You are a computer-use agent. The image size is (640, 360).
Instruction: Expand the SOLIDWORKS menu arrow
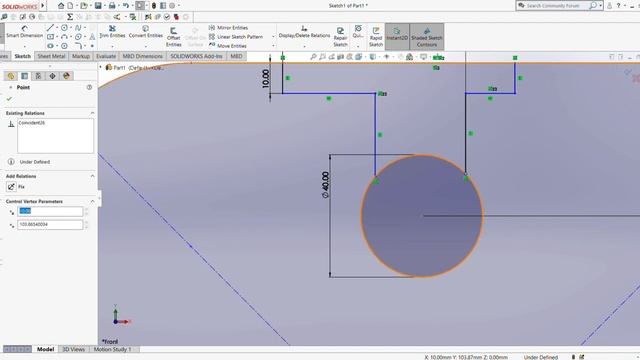pyautogui.click(x=42, y=6)
